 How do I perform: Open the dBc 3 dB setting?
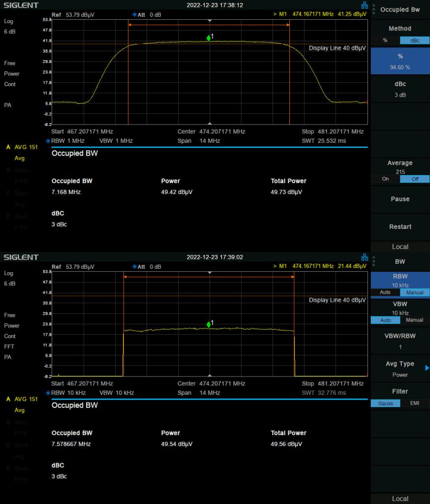tap(400, 89)
